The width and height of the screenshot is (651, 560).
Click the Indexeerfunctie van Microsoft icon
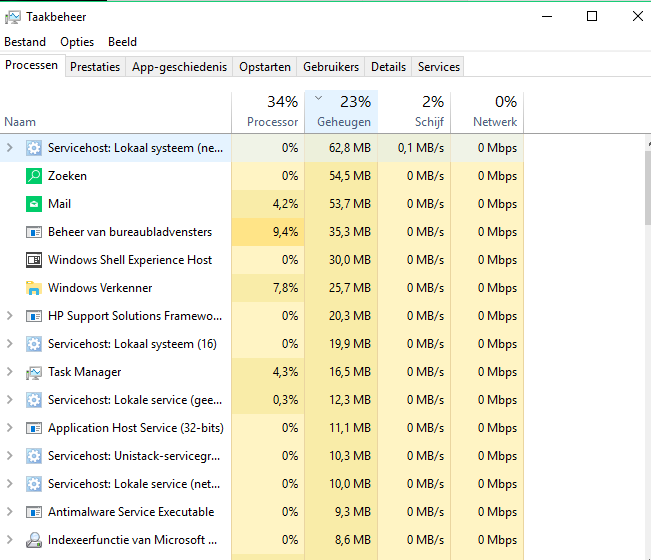[33, 540]
